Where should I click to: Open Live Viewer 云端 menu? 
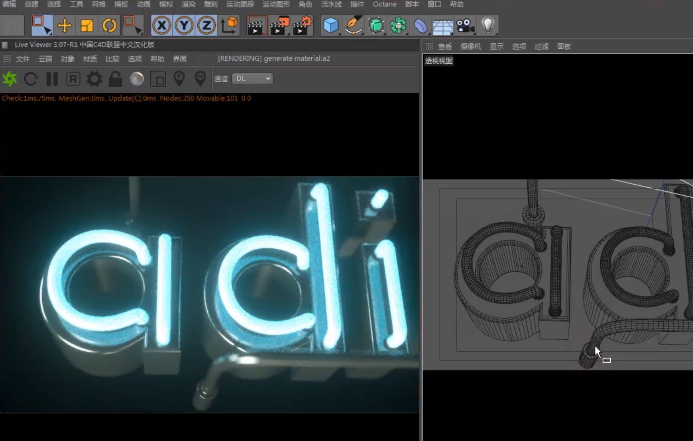click(x=45, y=59)
